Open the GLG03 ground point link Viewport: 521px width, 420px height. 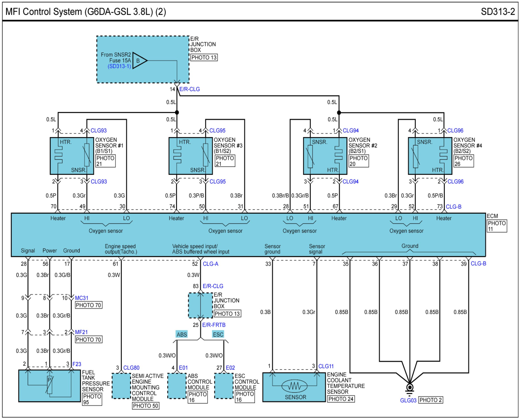(408, 401)
